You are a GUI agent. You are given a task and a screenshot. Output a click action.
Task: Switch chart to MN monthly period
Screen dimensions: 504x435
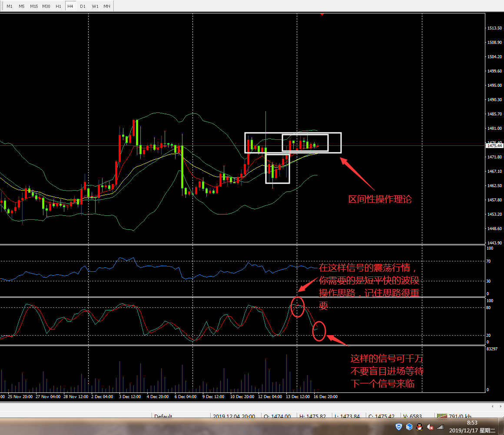(x=107, y=7)
